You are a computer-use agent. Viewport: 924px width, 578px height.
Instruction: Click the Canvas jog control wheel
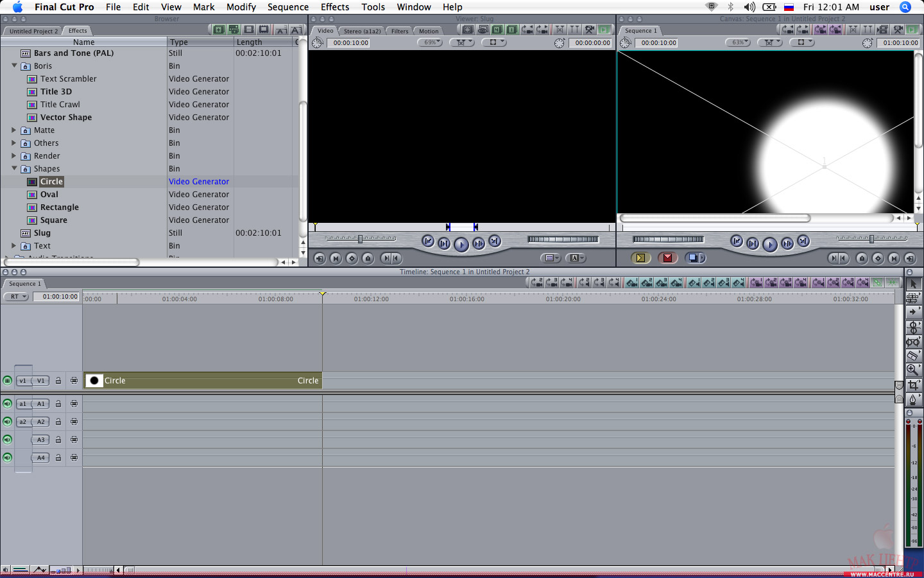[x=668, y=240]
